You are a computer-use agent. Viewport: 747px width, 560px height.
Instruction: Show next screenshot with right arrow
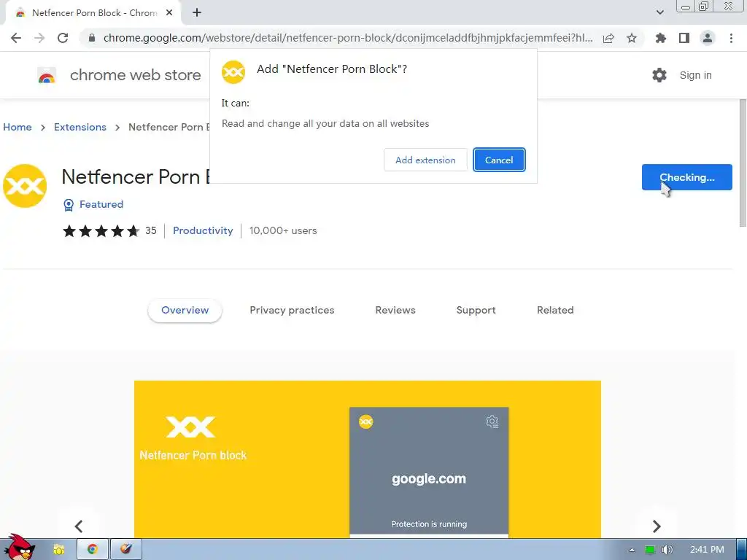pos(657,526)
